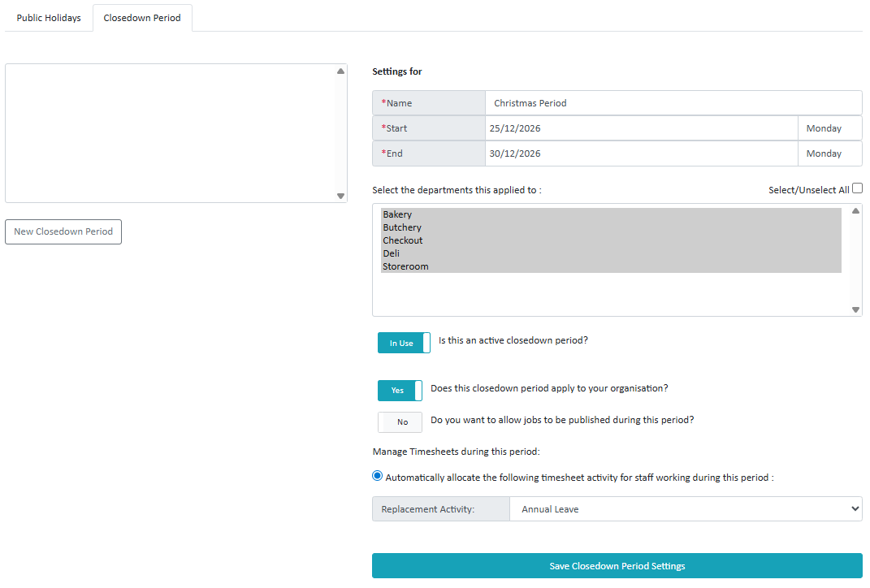
Task: Click the End date field
Action: pos(642,153)
